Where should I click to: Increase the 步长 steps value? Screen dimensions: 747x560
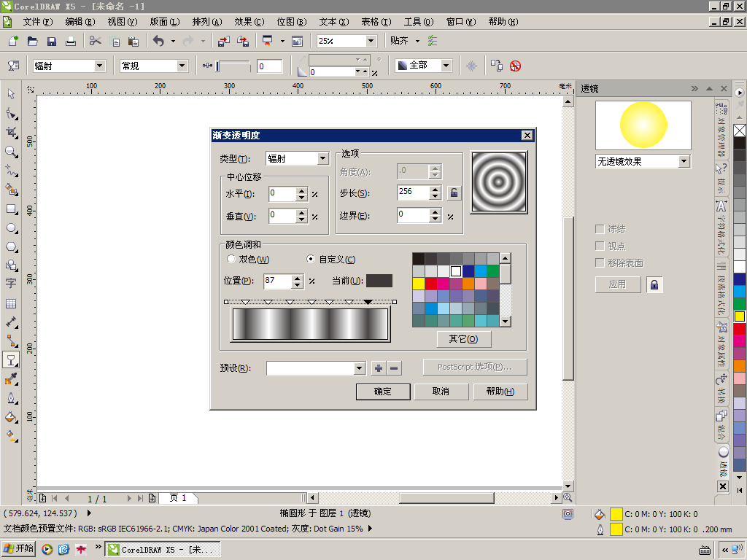tap(435, 189)
